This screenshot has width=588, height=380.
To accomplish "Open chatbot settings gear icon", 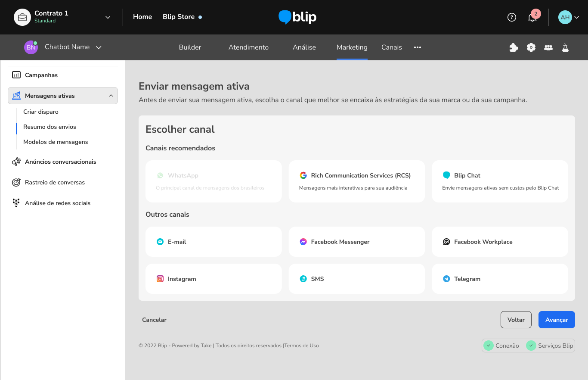I will point(531,47).
